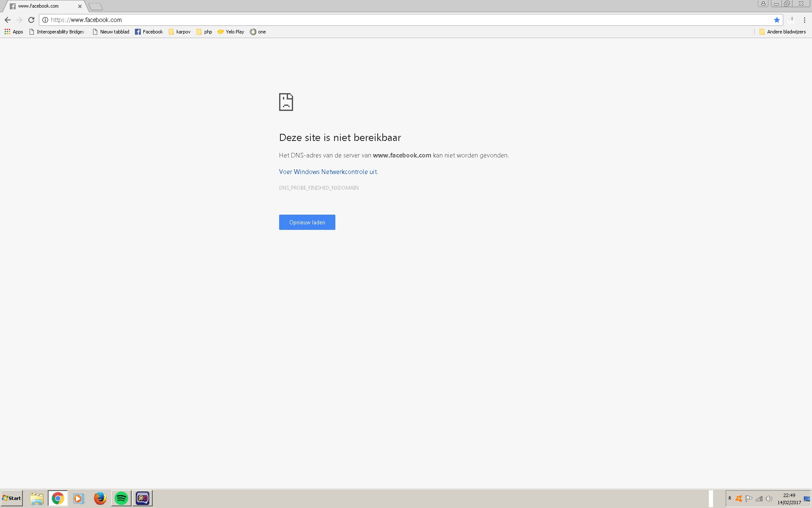Open the Nieuw tabblad bookmark

111,32
